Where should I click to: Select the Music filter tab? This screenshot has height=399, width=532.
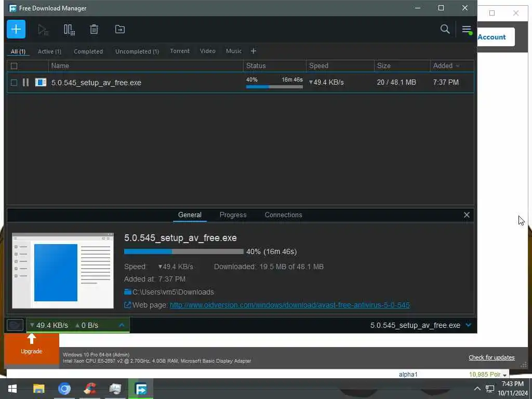[234, 51]
